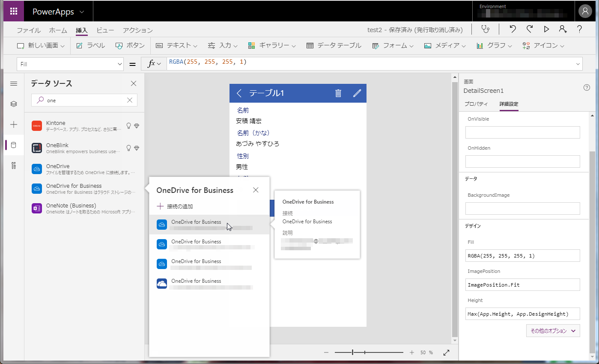Choose the last OneDrive for Business connection with dark cloud icon
Screen dimensions: 599x364
pyautogui.click(x=209, y=284)
